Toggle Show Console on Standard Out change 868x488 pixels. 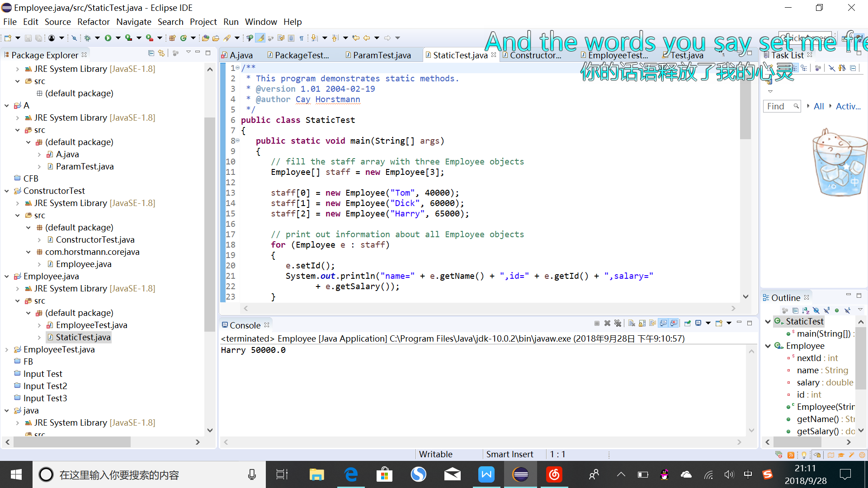click(x=663, y=323)
